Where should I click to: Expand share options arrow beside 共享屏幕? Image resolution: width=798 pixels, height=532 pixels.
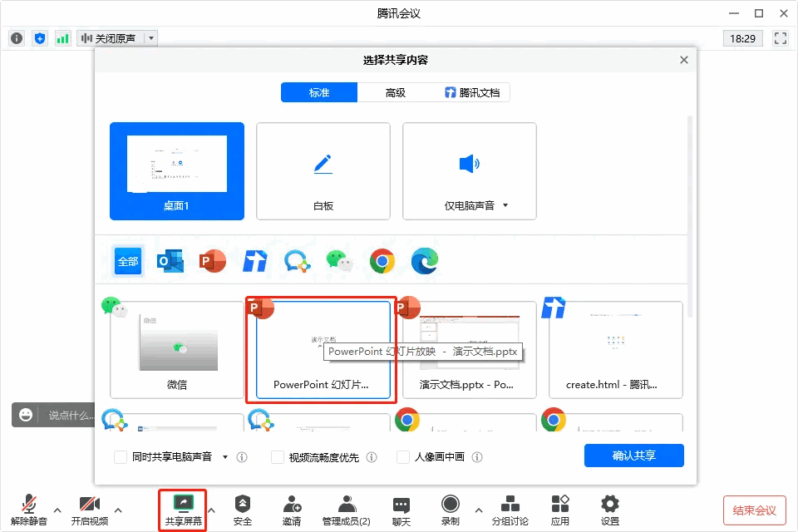click(212, 510)
